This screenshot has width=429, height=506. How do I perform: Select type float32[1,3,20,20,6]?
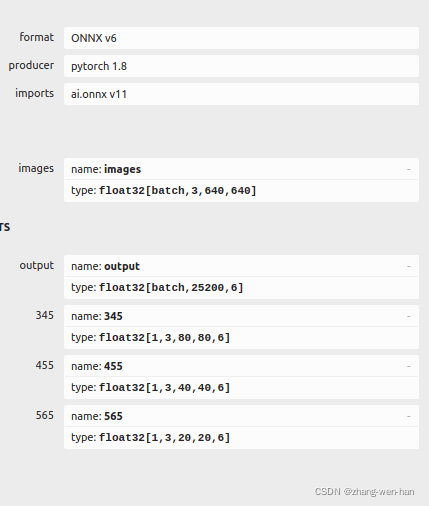[151, 437]
